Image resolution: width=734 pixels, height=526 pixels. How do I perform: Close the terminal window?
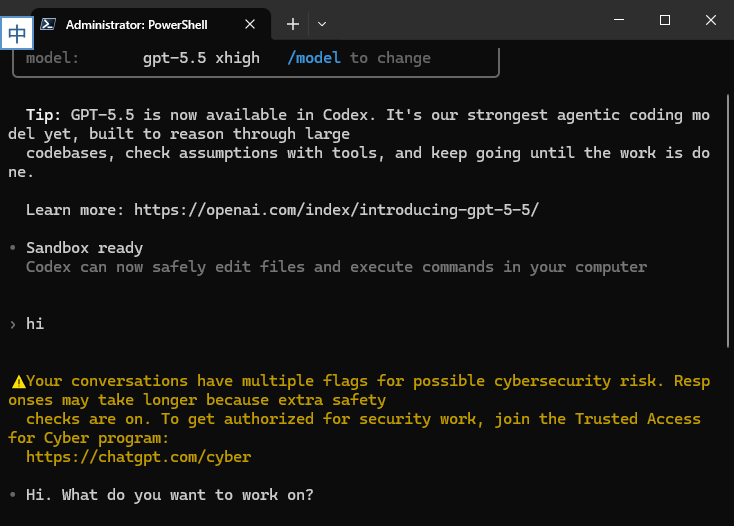pyautogui.click(x=711, y=20)
